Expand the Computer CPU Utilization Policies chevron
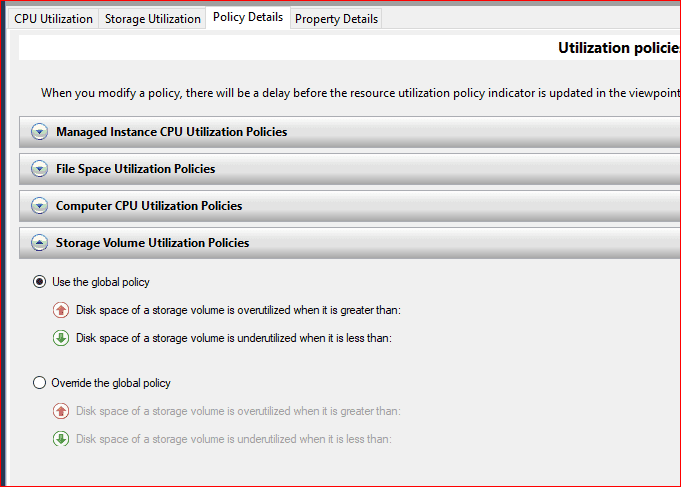The width and height of the screenshot is (681, 487). point(39,206)
